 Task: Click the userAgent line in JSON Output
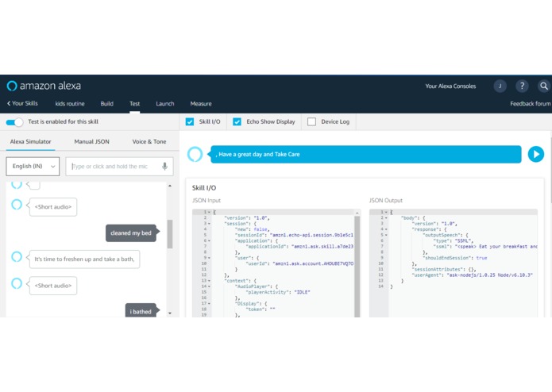[x=473, y=275]
